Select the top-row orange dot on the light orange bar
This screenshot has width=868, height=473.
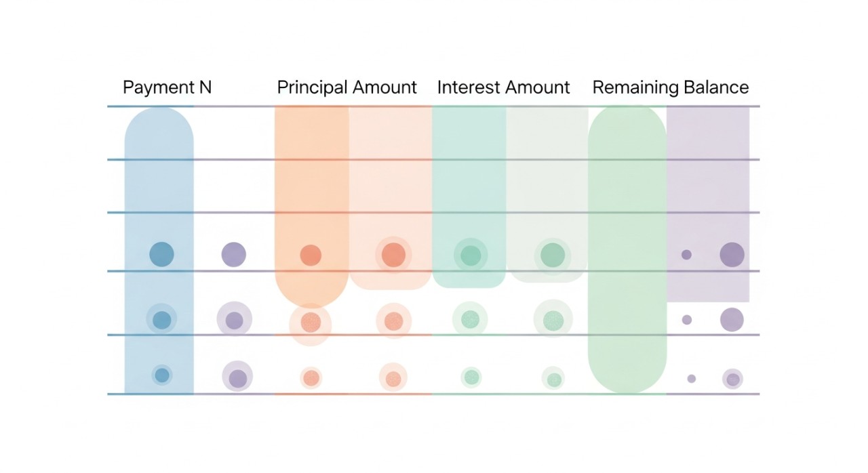pyautogui.click(x=393, y=255)
